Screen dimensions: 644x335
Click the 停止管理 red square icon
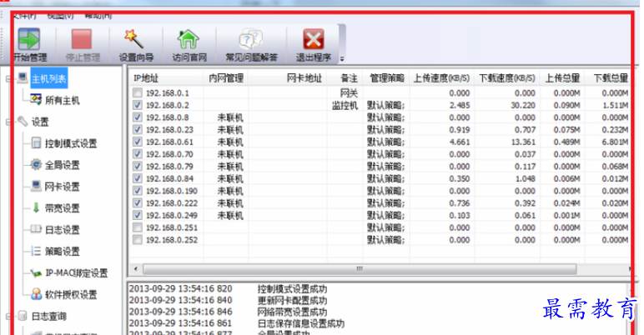pyautogui.click(x=81, y=39)
